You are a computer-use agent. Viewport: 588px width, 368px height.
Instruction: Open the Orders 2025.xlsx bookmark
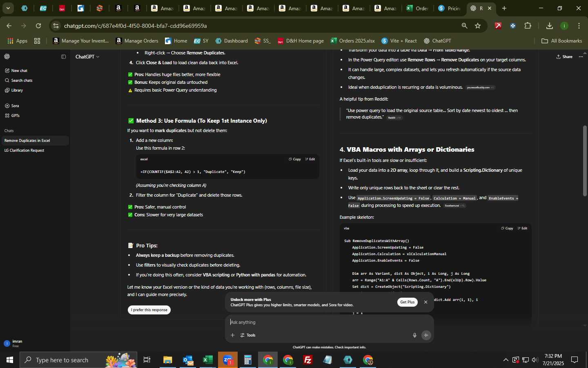tap(353, 41)
